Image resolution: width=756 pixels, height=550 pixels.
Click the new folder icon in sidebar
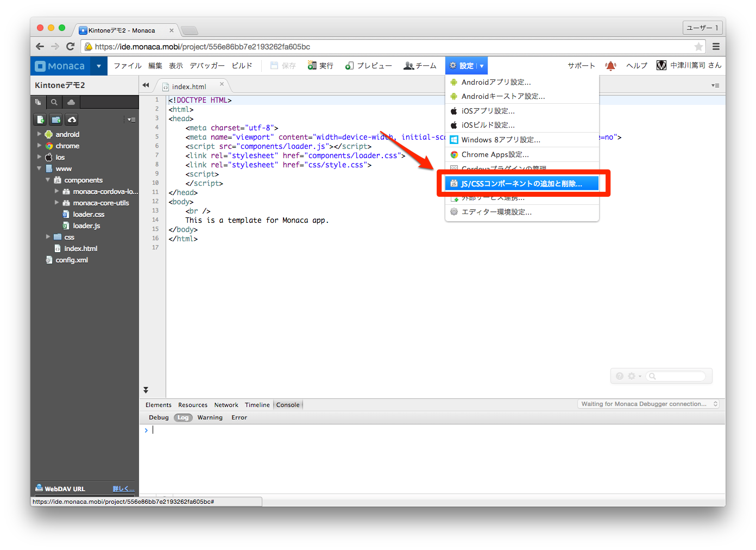tap(56, 120)
